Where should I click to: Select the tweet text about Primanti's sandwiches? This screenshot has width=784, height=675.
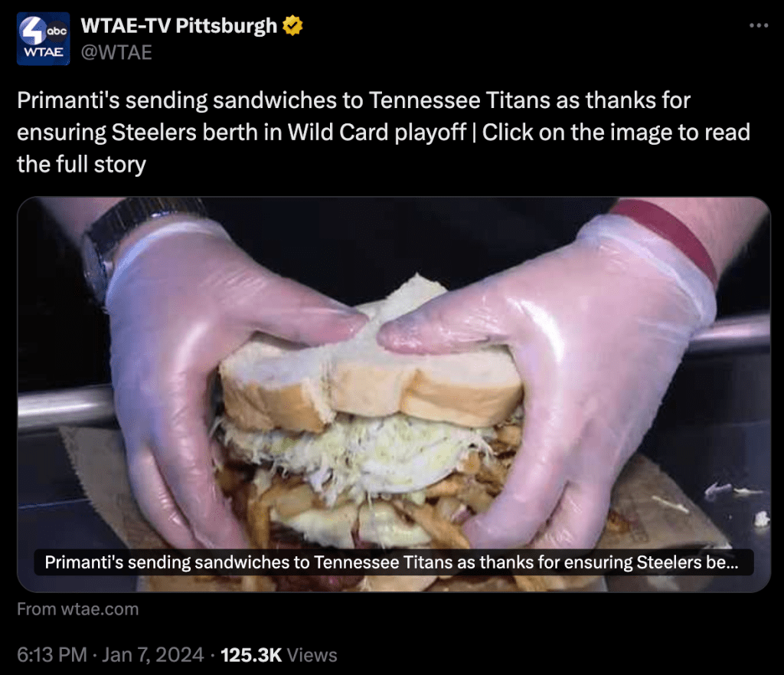(384, 132)
